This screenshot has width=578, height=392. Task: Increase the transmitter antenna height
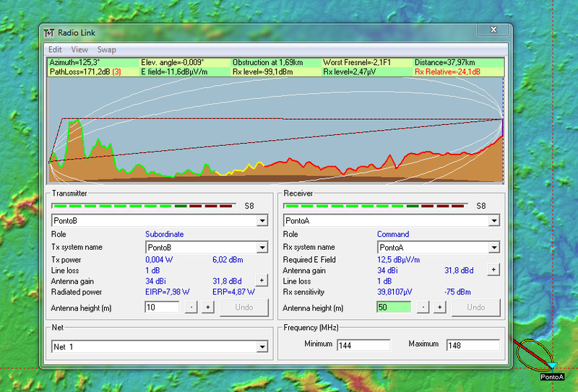207,308
